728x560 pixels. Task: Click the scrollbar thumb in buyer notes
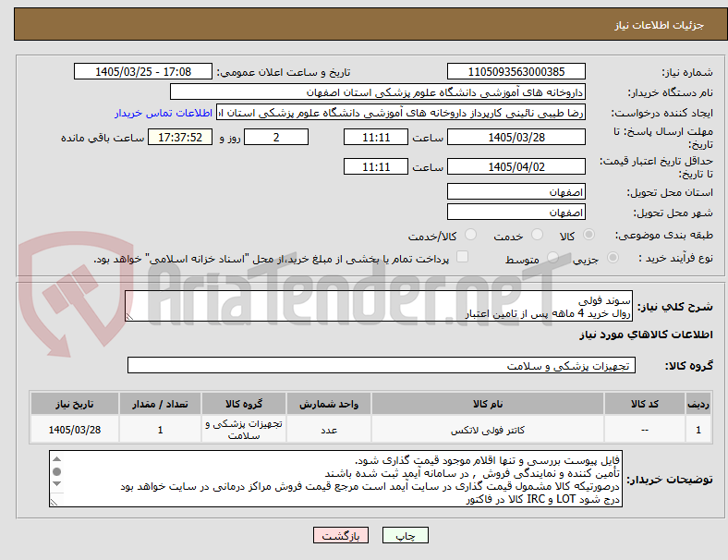coord(56,472)
